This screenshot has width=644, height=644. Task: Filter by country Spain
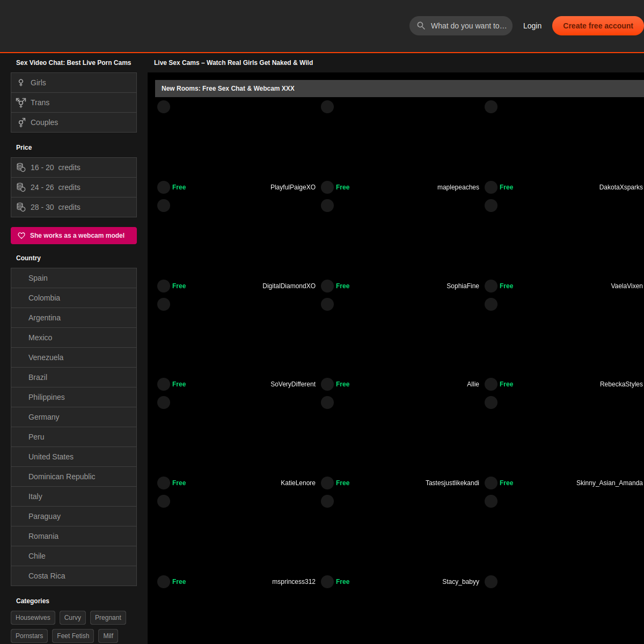38,278
